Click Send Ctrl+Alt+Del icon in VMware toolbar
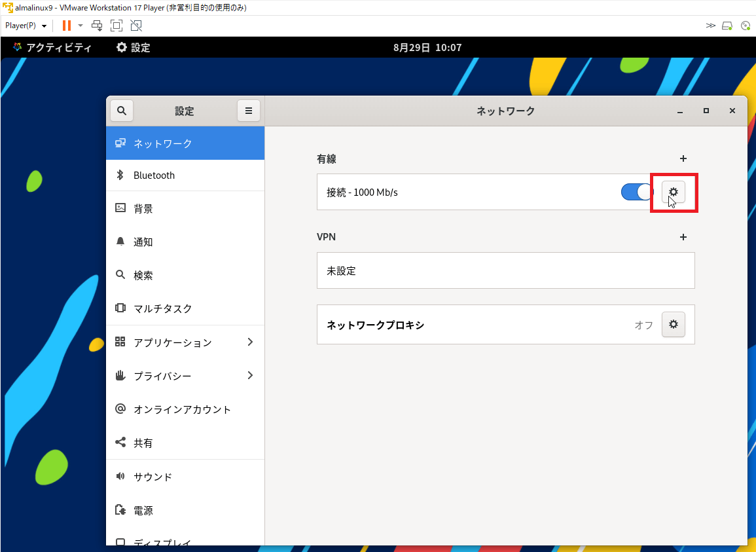 (97, 26)
